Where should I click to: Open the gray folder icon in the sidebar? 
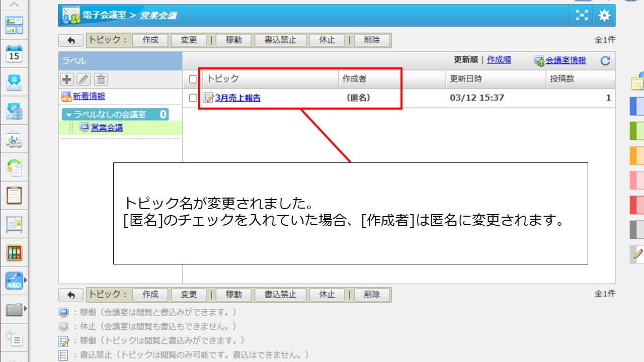click(14, 309)
